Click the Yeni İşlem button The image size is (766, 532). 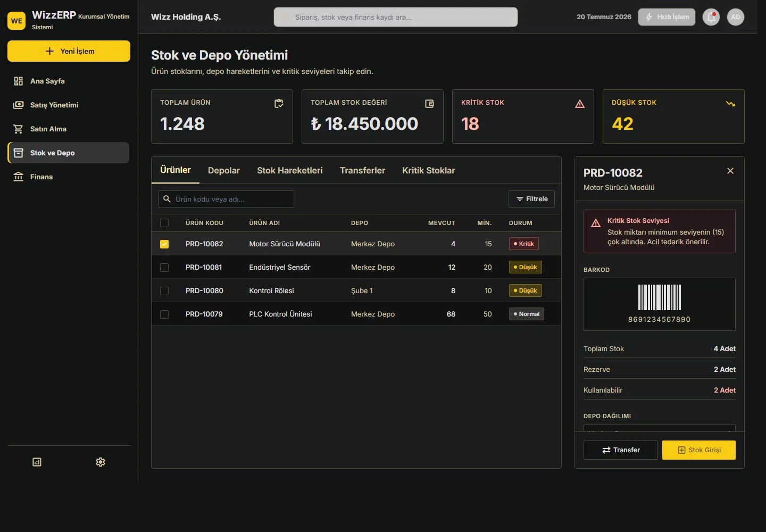click(x=69, y=51)
